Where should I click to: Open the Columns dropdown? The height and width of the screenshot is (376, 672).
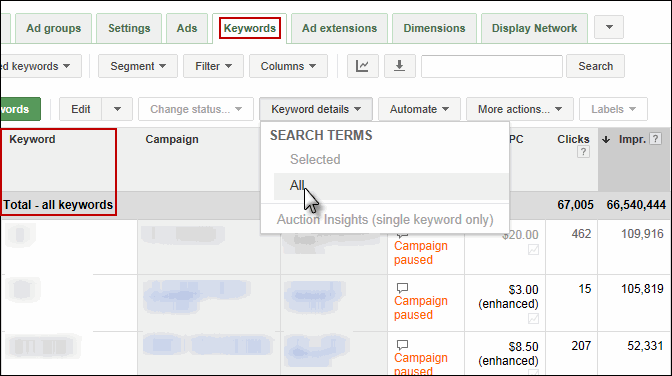tap(288, 66)
